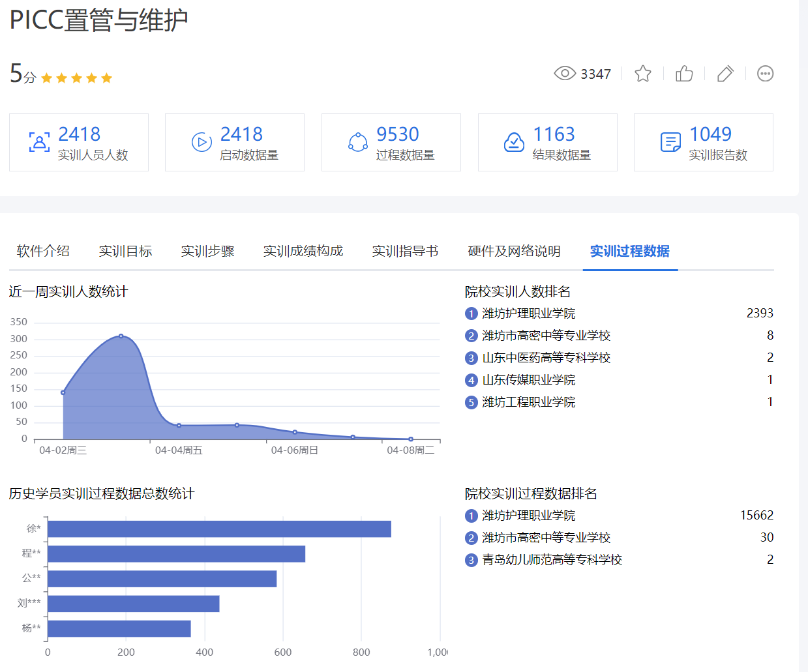Click the 徐* bar in the bar chart
808x672 pixels.
tap(219, 529)
